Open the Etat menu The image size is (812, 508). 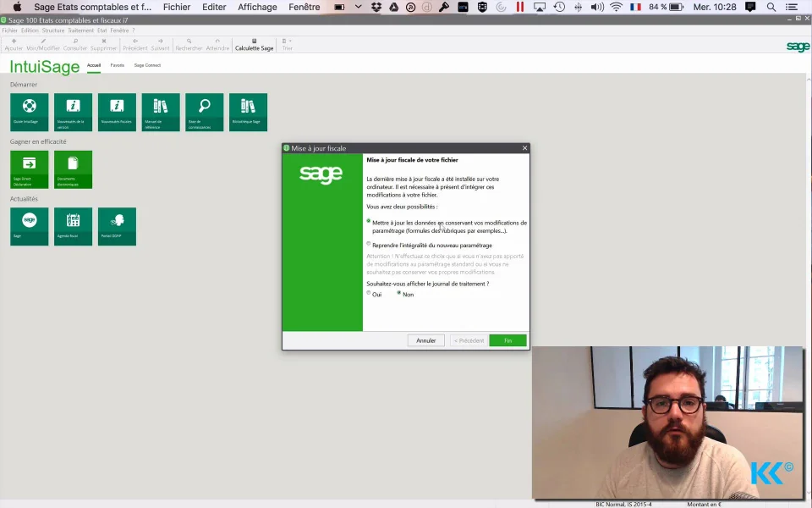click(x=102, y=30)
